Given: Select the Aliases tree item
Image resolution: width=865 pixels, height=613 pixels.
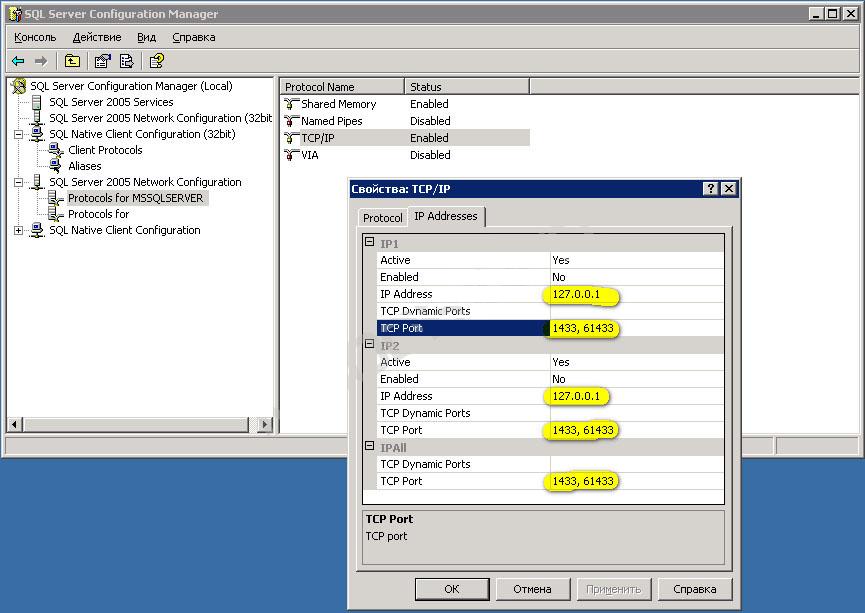Looking at the screenshot, I should [84, 166].
